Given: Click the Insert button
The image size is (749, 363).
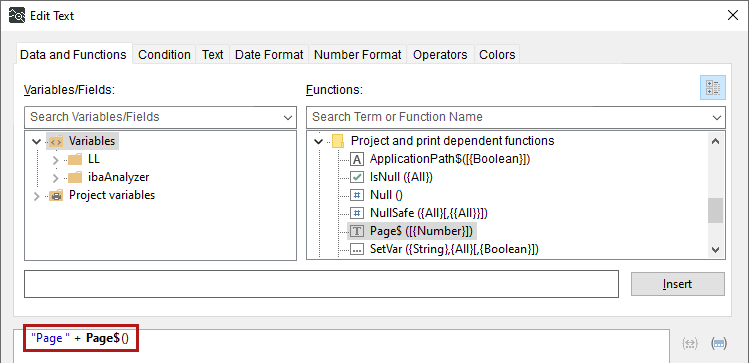Looking at the screenshot, I should point(678,284).
